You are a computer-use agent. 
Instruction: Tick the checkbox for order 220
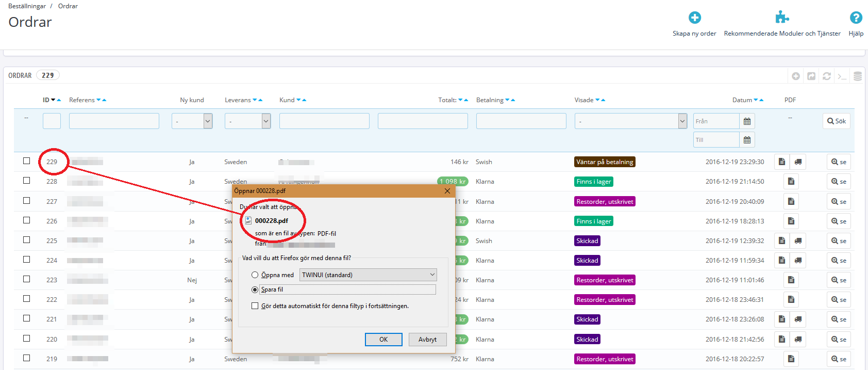coord(26,338)
